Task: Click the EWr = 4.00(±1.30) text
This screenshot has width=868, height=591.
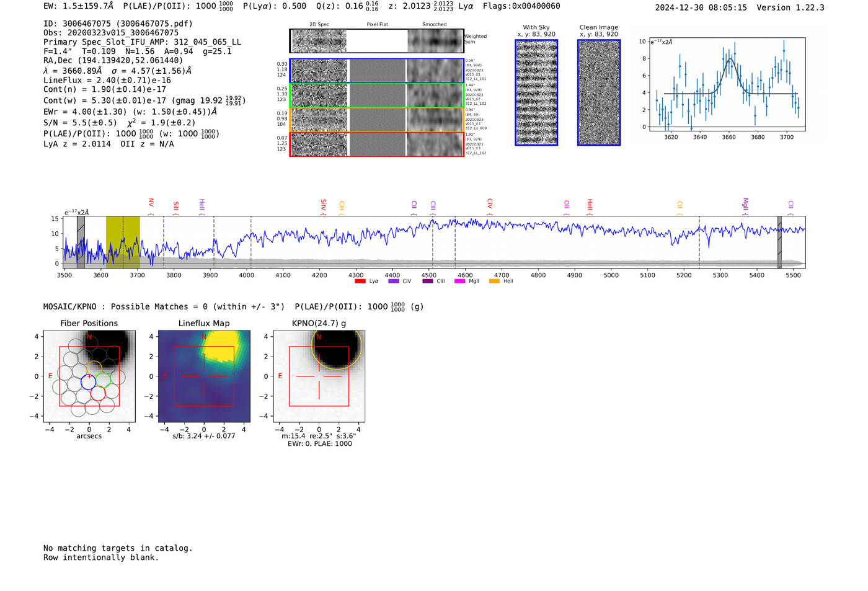Action: 130,112
